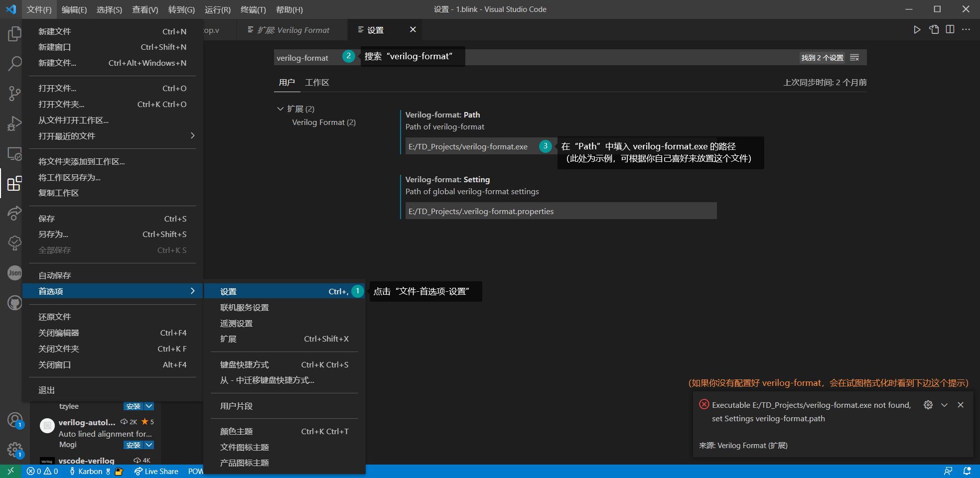Collapse the notification with chevron arrow
This screenshot has width=980, height=478.
(944, 405)
